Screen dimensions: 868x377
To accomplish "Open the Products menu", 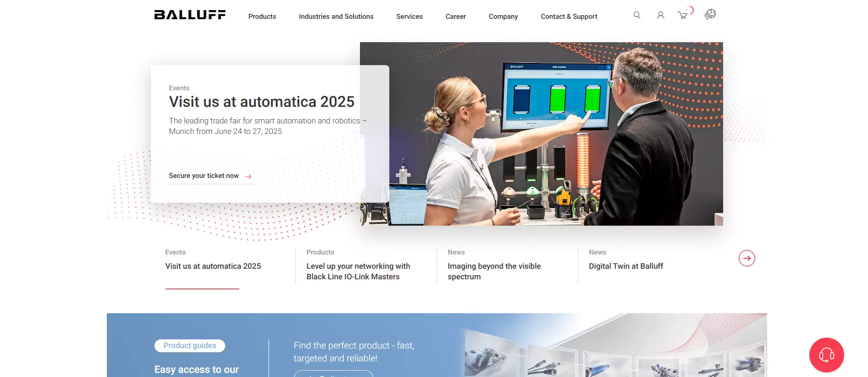I will point(262,17).
